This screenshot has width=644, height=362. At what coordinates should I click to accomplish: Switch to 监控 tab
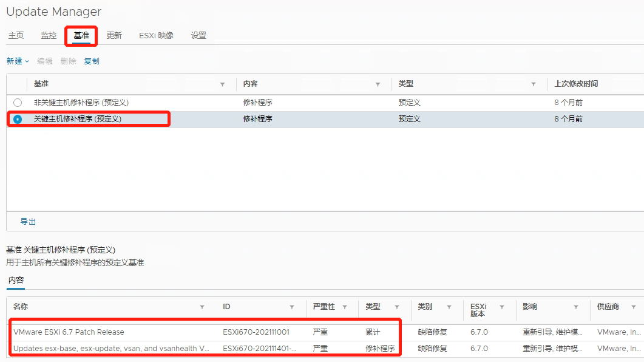[x=49, y=35]
